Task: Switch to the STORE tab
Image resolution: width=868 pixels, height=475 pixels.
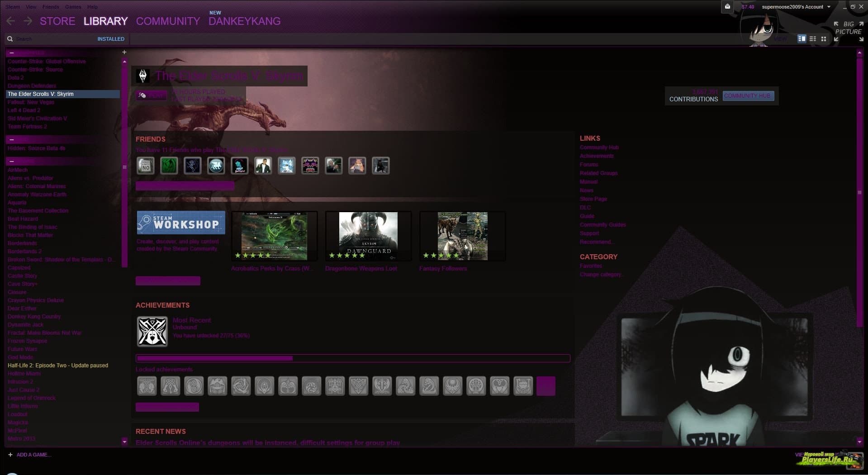Action: 57,21
